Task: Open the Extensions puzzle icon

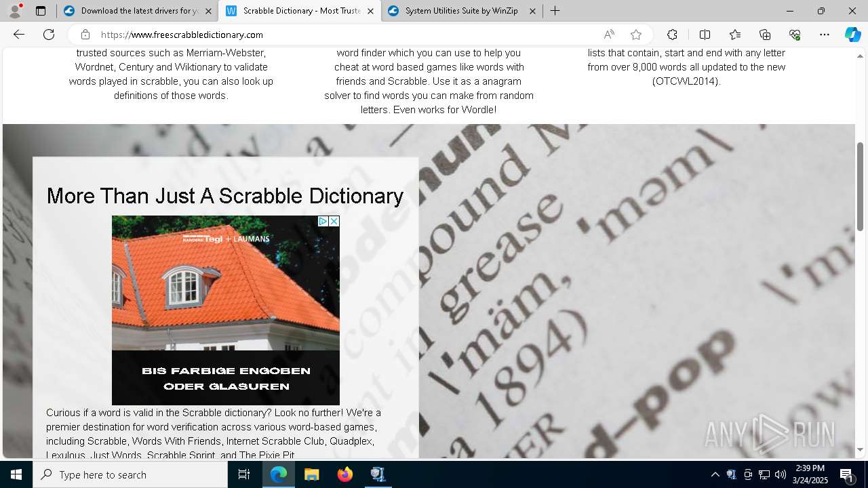Action: point(672,35)
